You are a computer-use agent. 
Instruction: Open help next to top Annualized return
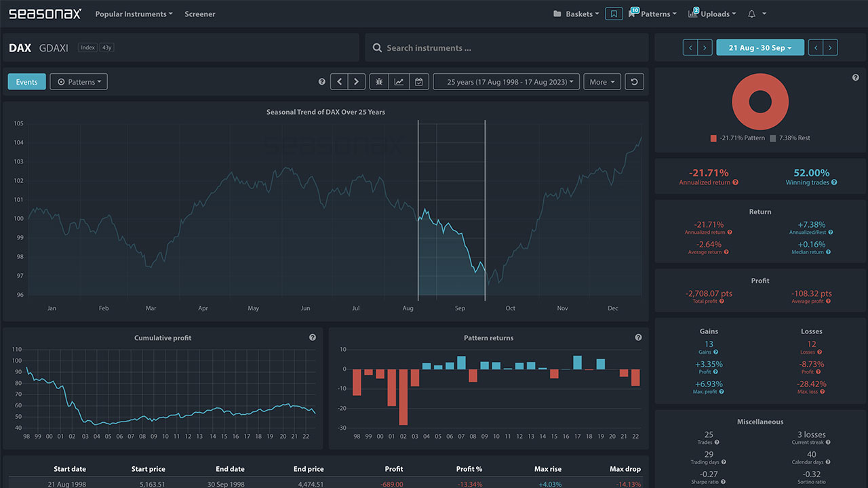tap(736, 182)
